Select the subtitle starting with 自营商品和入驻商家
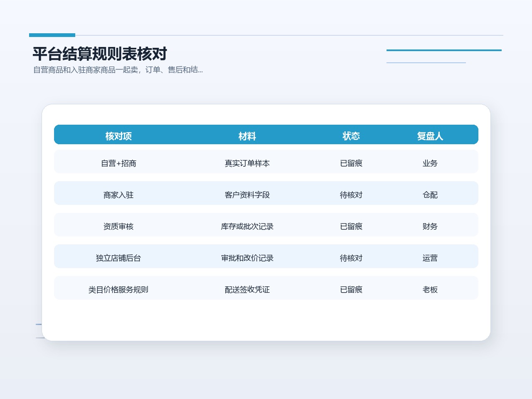 (118, 70)
